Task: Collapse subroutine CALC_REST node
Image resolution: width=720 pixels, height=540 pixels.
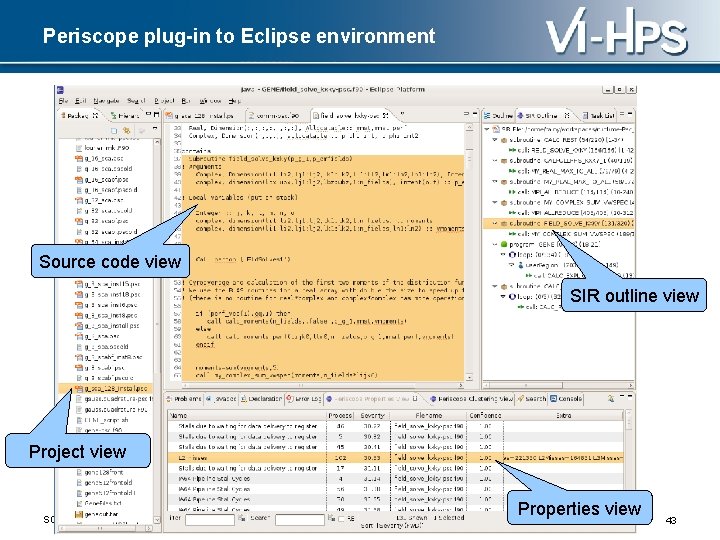Action: pyautogui.click(x=495, y=140)
